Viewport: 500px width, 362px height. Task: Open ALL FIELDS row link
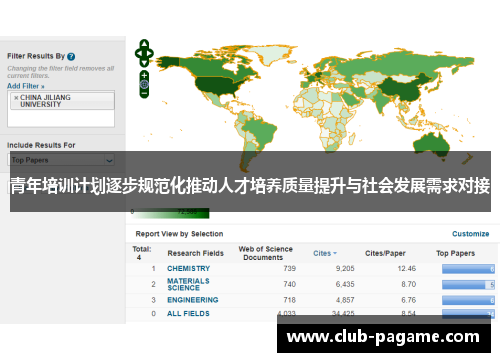[x=188, y=313]
